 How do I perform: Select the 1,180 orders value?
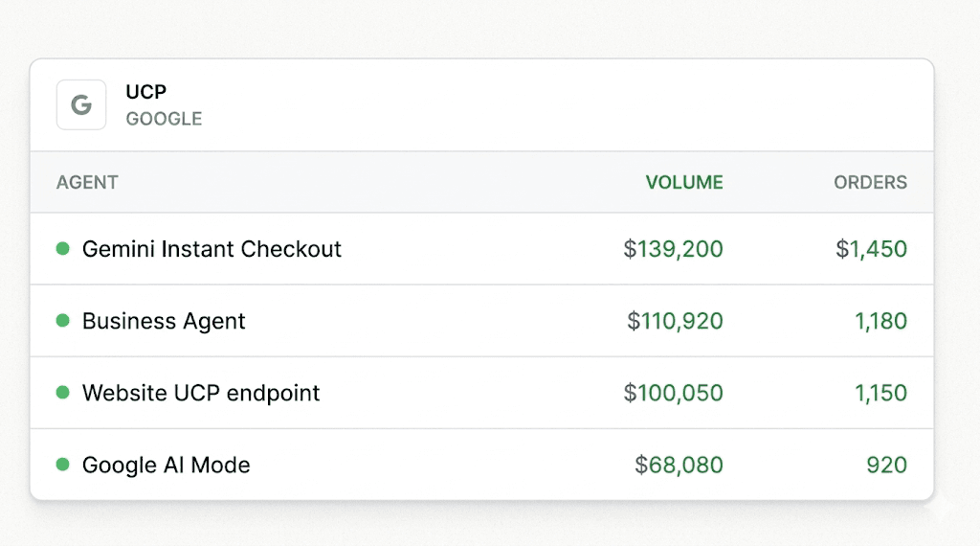tap(880, 321)
